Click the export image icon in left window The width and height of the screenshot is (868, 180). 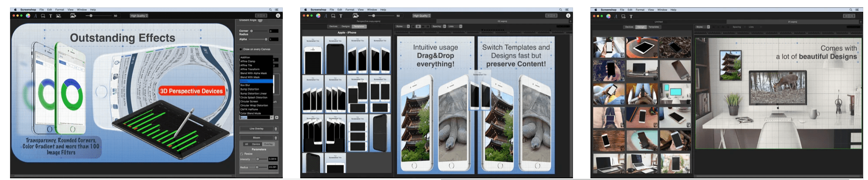[73, 16]
